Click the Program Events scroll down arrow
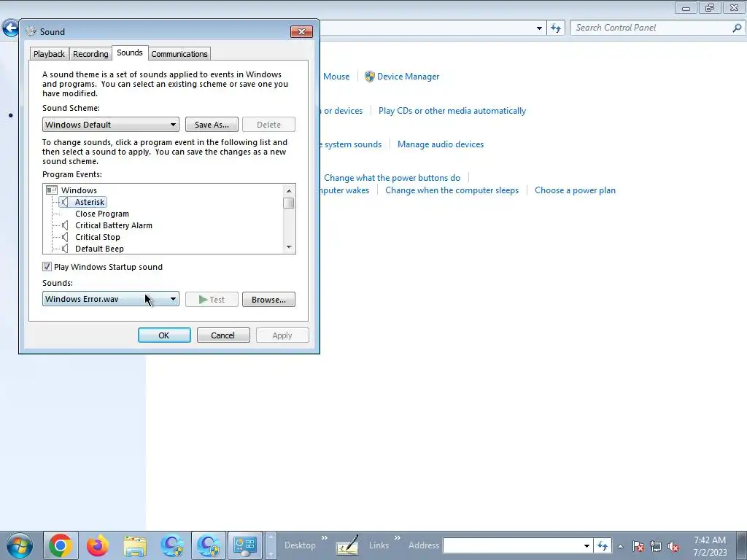 coord(289,247)
